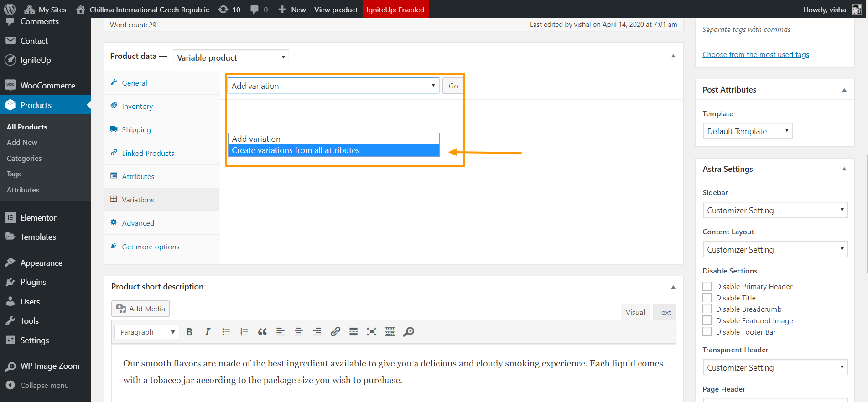Open the Sidebar Customizer Setting dropdown
This screenshot has width=868, height=402.
tap(775, 210)
